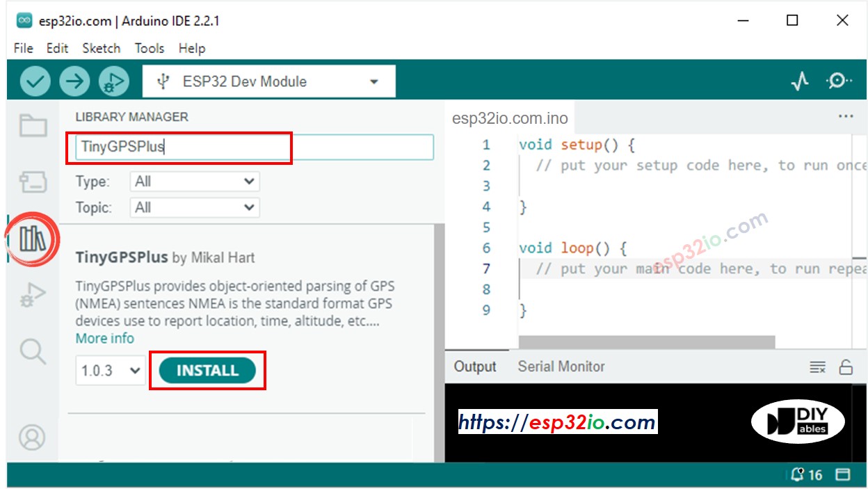Click the Verify sketch checkmark icon

click(35, 81)
